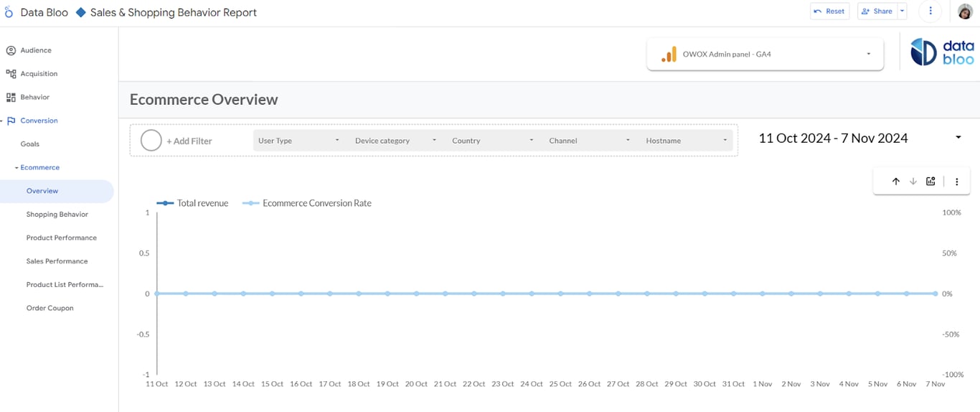Screen dimensions: 980x412
Task: Click the Ecommerce Overview heading
Action: [204, 100]
